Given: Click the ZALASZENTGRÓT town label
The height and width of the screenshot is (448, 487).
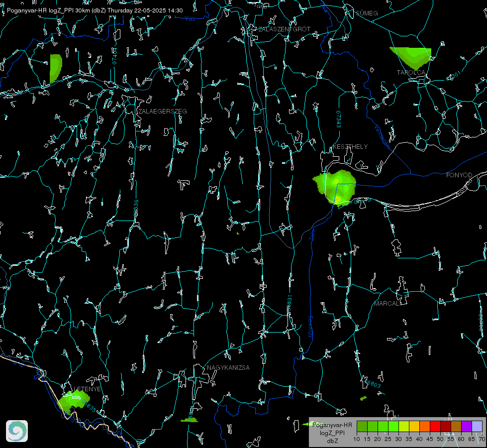Looking at the screenshot, I should [285, 29].
